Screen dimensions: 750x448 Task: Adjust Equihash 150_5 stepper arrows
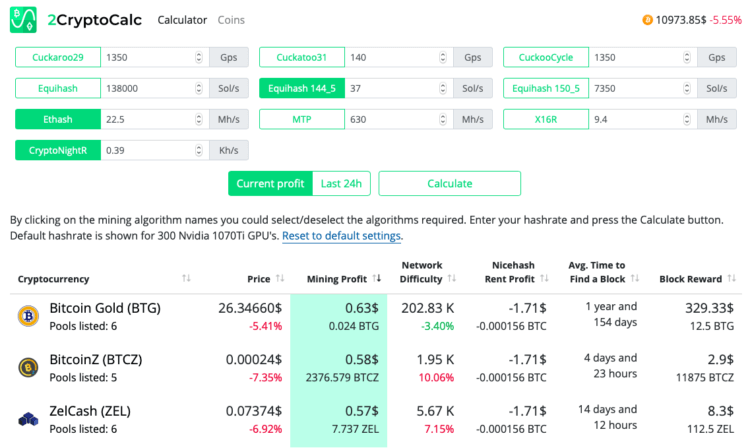(687, 88)
